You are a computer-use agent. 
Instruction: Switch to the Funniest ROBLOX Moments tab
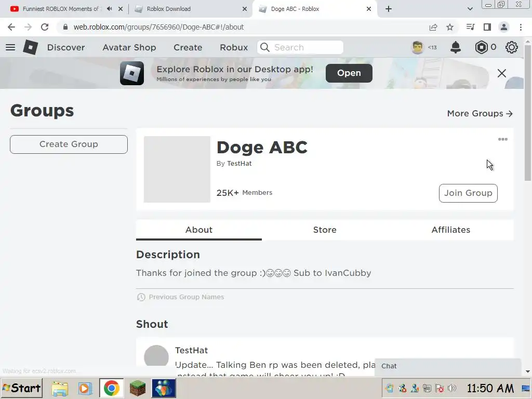[61, 9]
